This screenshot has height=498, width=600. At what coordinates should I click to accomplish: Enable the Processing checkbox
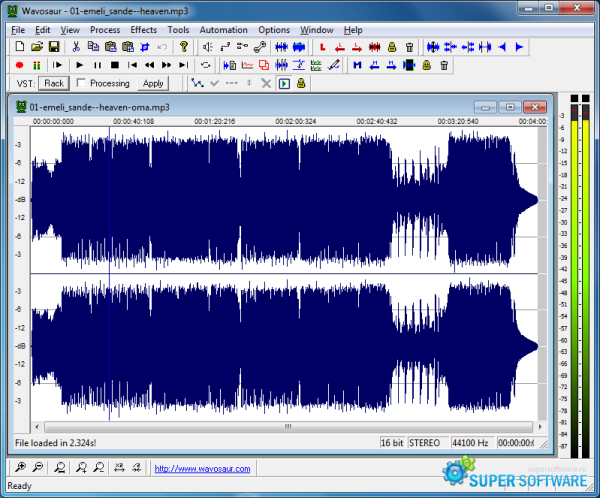[x=81, y=83]
